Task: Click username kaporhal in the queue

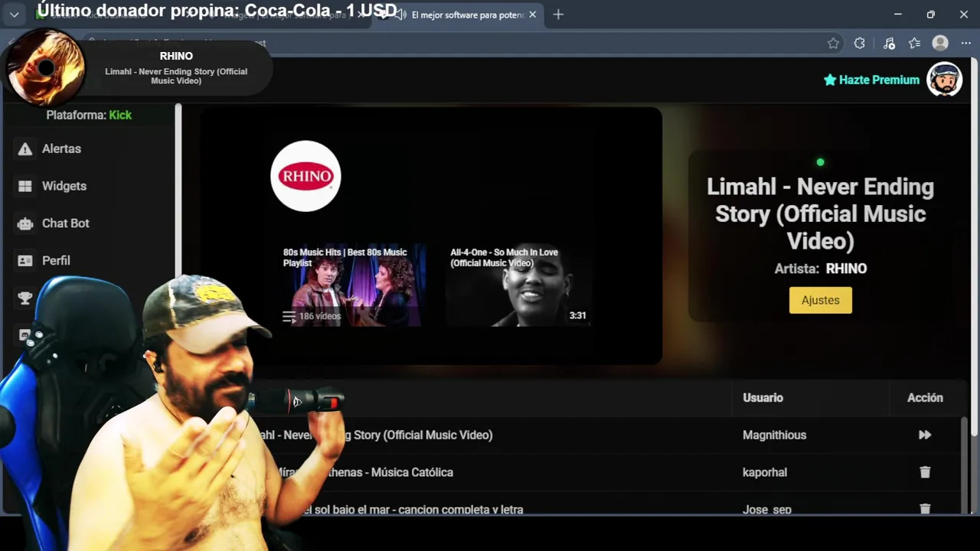Action: click(764, 472)
